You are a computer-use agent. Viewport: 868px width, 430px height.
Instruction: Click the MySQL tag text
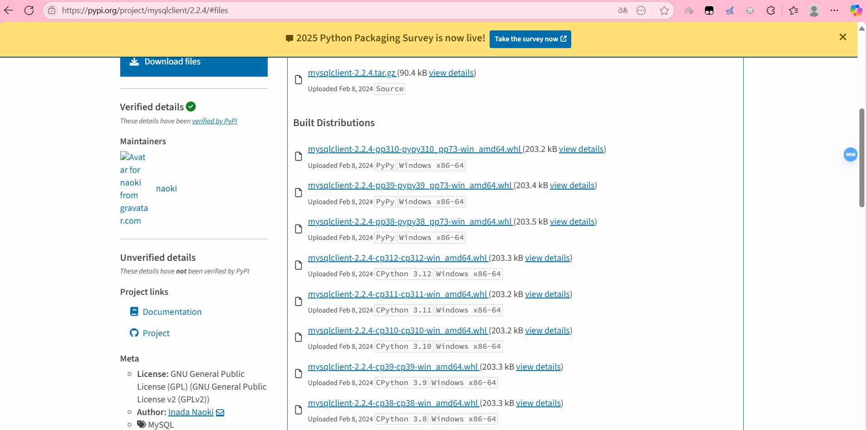(161, 425)
